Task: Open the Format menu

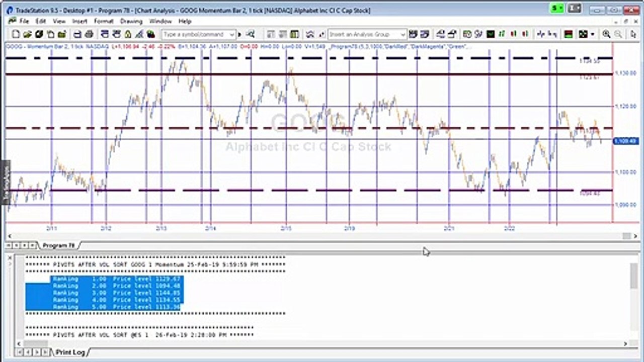Action: [x=104, y=21]
